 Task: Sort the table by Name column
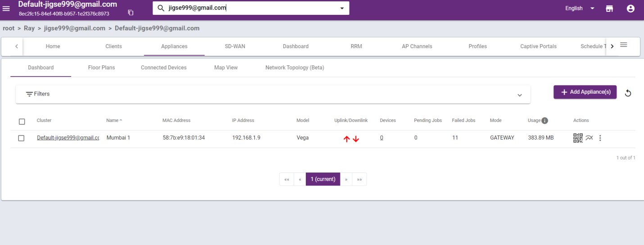click(x=114, y=120)
